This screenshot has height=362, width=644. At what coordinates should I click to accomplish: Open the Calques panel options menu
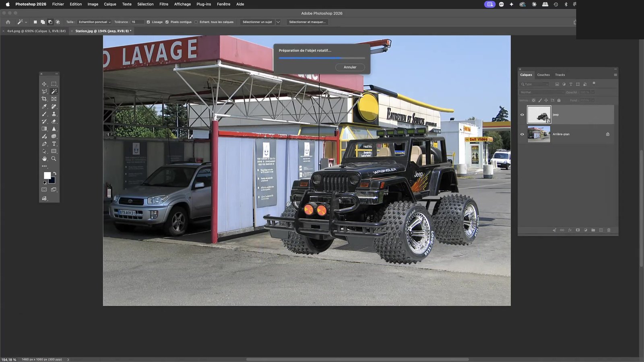pos(615,75)
